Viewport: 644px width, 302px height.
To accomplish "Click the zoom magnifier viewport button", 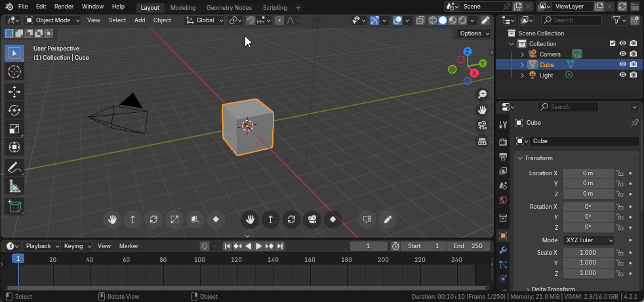I will (x=482, y=94).
